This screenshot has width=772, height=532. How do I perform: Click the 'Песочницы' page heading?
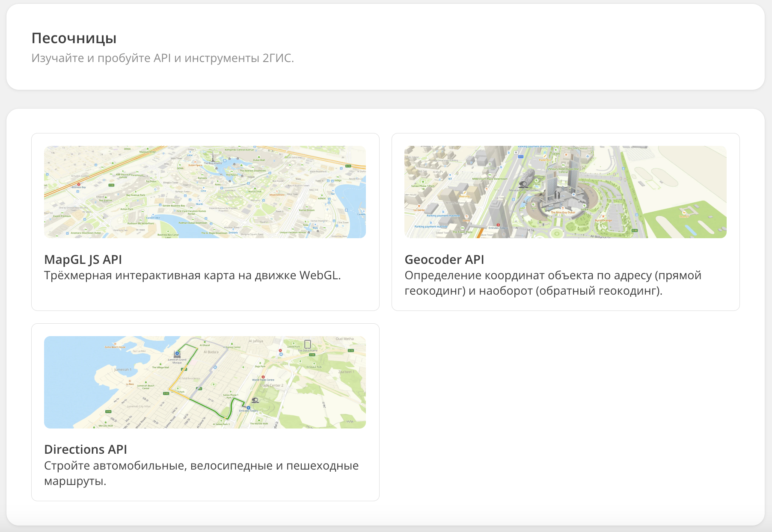point(74,38)
